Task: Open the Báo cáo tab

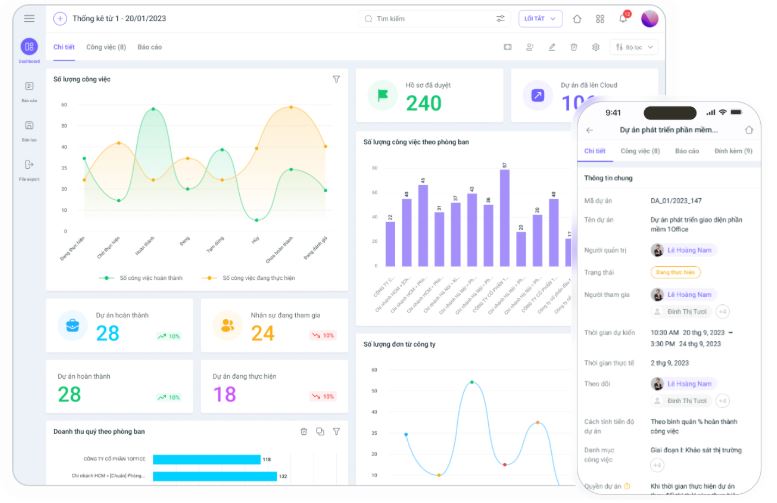Action: click(150, 47)
